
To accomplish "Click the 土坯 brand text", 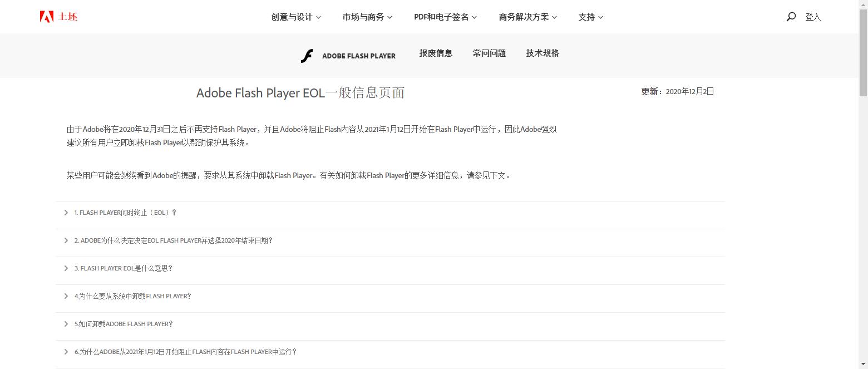I will pyautogui.click(x=68, y=17).
